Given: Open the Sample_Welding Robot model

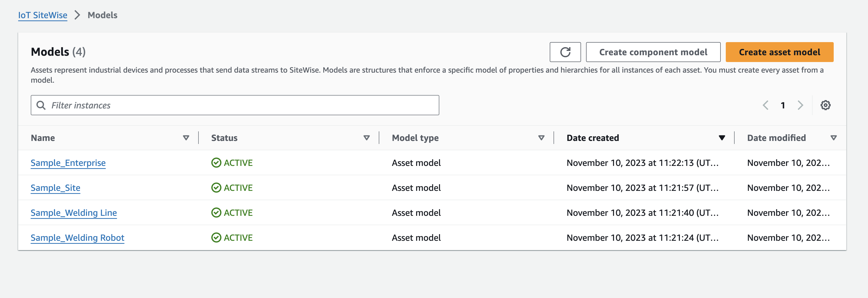Looking at the screenshot, I should pos(77,238).
